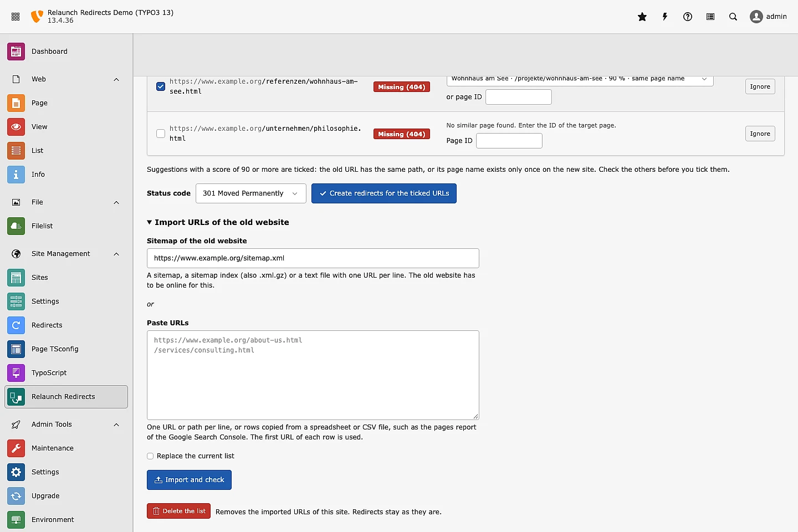Open the Sites module

[66, 278]
